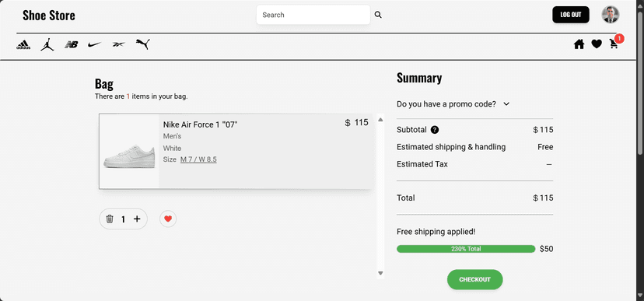
Task: Click the bag list scroll up arrow
Action: (380, 120)
